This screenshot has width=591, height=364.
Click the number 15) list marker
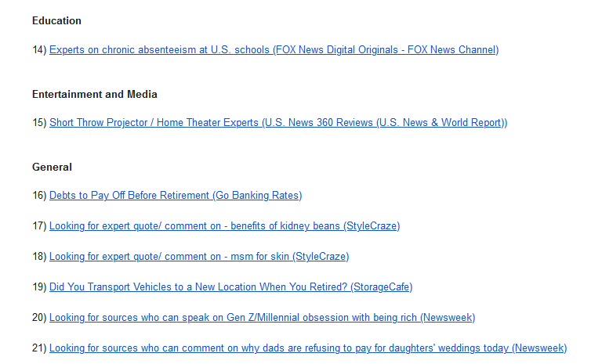click(x=39, y=122)
